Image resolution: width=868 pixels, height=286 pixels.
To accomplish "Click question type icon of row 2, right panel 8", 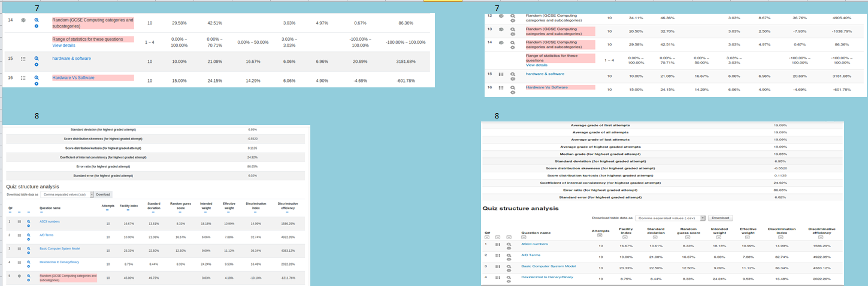I will coord(498,255).
